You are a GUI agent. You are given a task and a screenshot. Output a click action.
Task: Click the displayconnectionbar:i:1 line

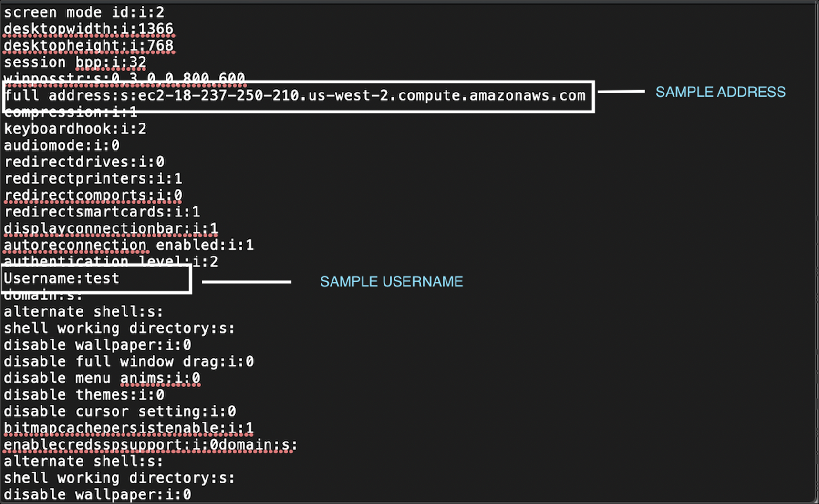111,228
